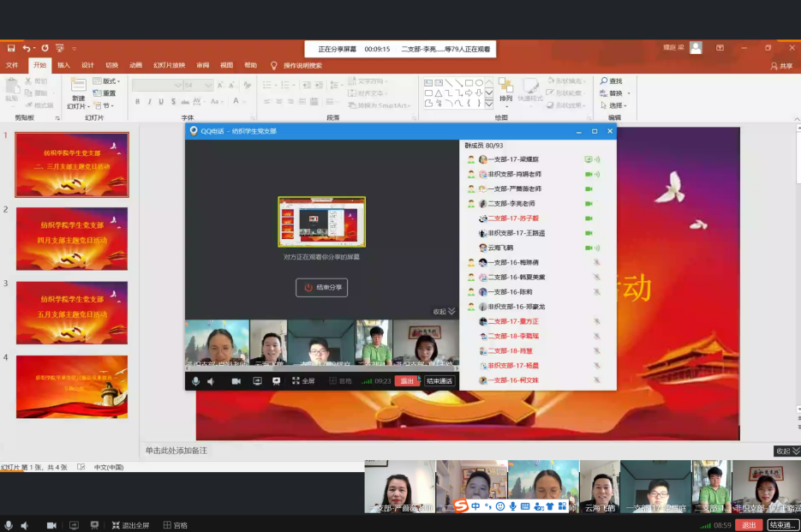Select slide 3 thumbnail in the slide panel
This screenshot has height=532, width=801.
pyautogui.click(x=72, y=313)
